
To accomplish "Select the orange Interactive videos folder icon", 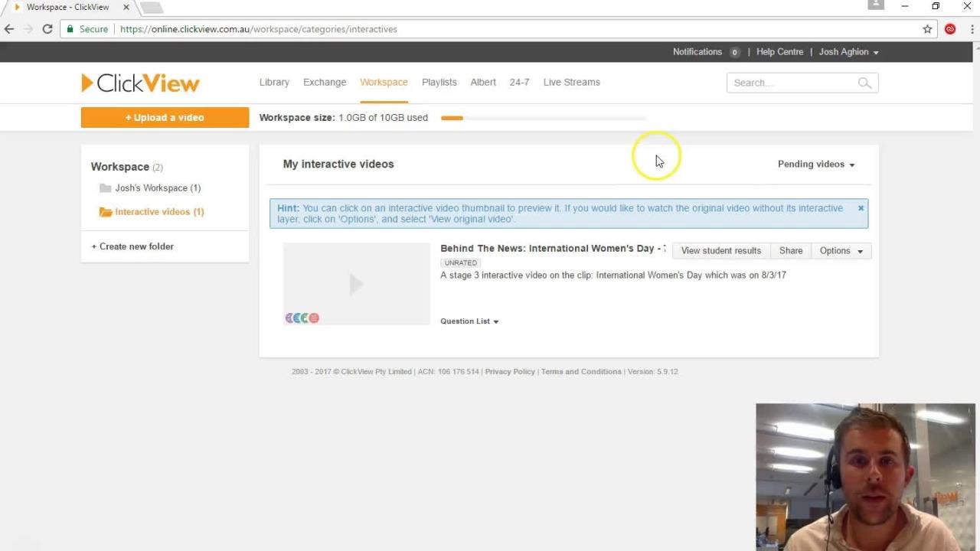I will click(106, 212).
